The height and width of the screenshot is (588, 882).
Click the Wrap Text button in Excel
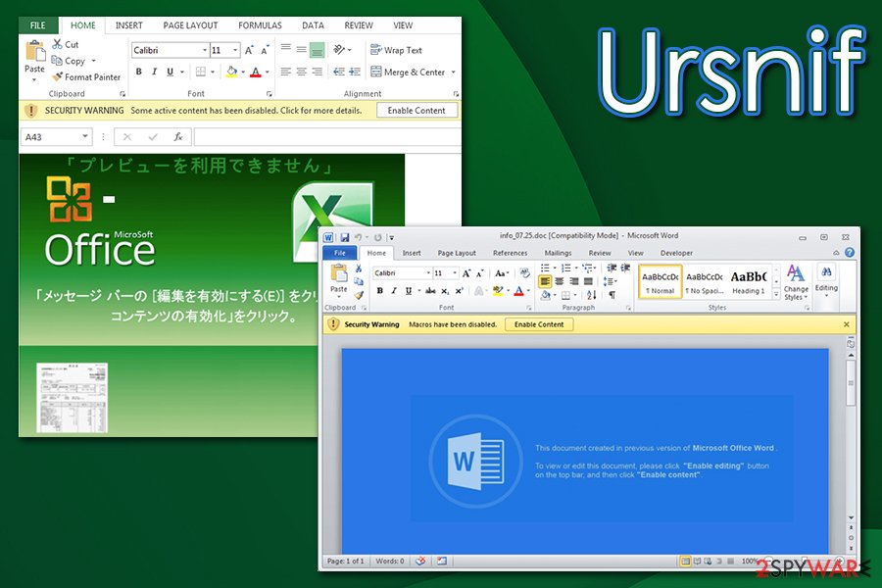tap(396, 50)
